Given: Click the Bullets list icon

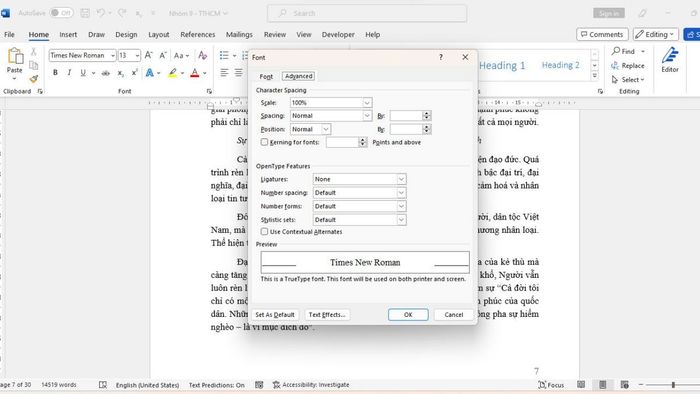Looking at the screenshot, I should pos(224,55).
